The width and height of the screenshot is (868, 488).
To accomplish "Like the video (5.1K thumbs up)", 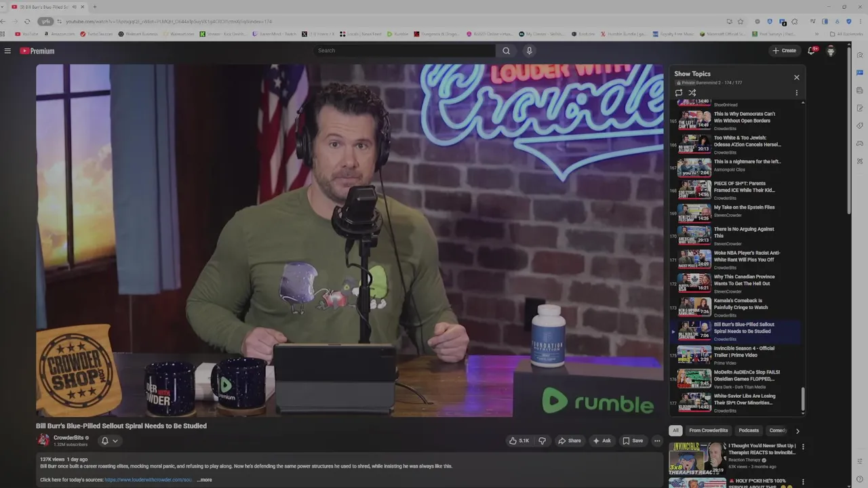I will (519, 441).
